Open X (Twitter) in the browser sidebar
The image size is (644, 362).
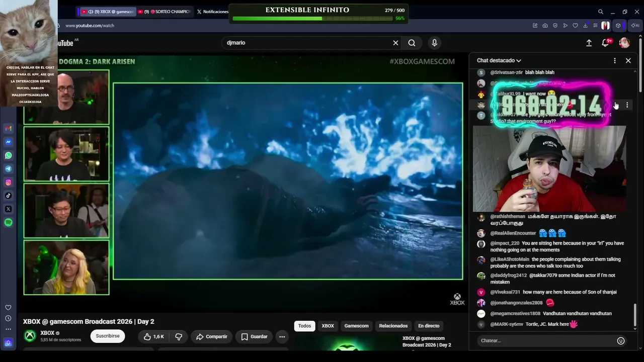coord(8,209)
